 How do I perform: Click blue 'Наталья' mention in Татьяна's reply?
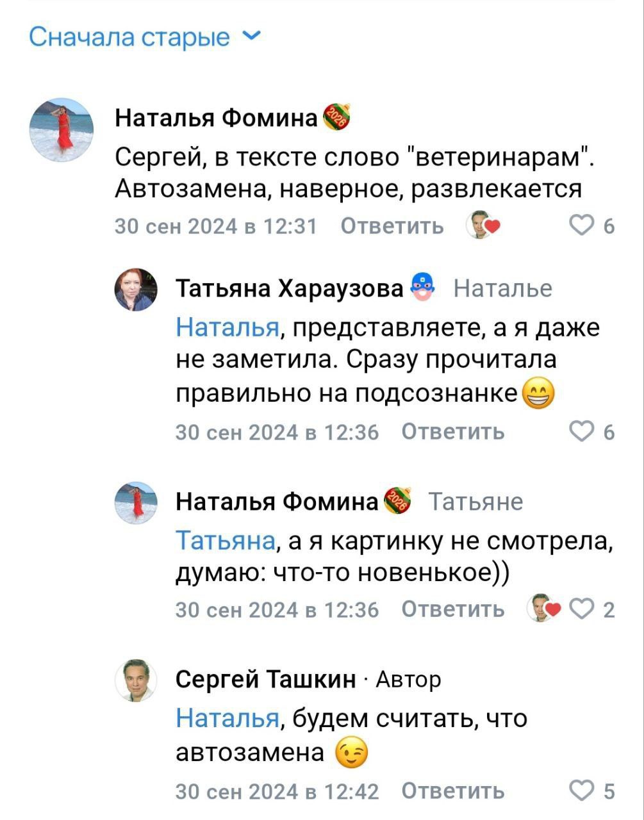[227, 327]
